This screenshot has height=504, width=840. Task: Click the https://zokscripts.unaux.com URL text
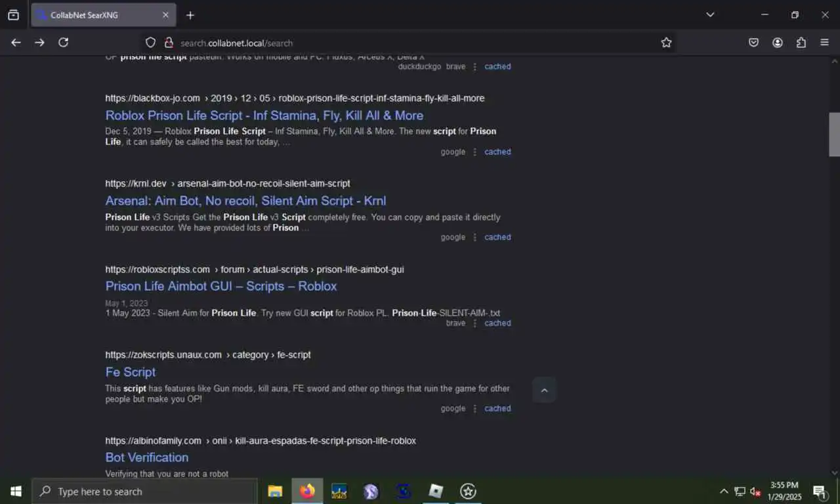[163, 355]
